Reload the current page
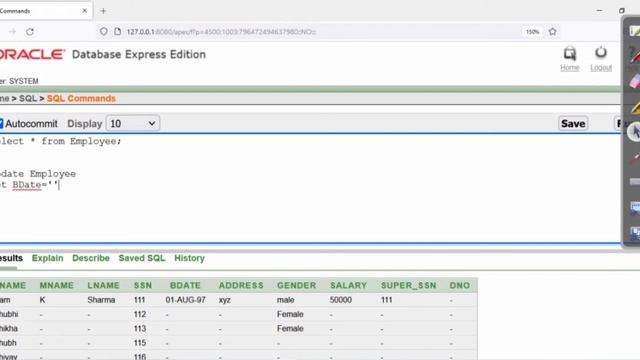The image size is (640, 360). (30, 31)
